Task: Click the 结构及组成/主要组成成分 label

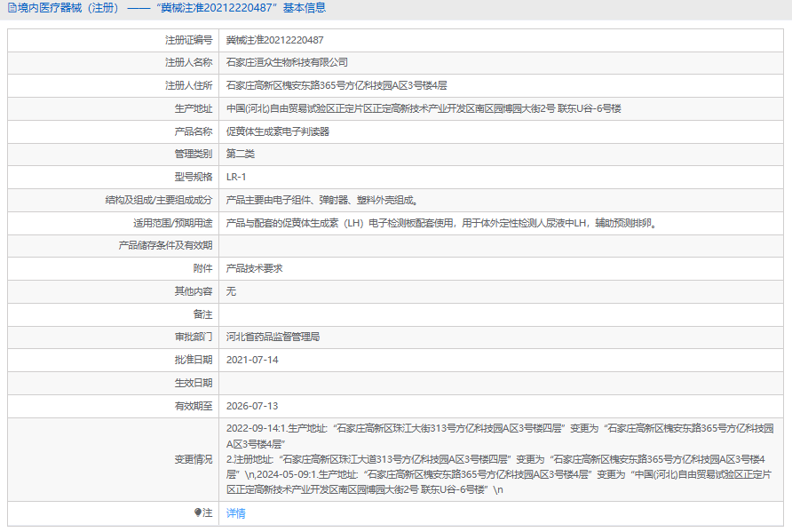Action: 159,200
